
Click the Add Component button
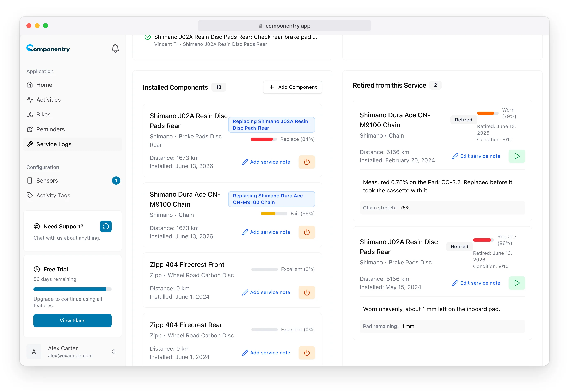pos(292,87)
